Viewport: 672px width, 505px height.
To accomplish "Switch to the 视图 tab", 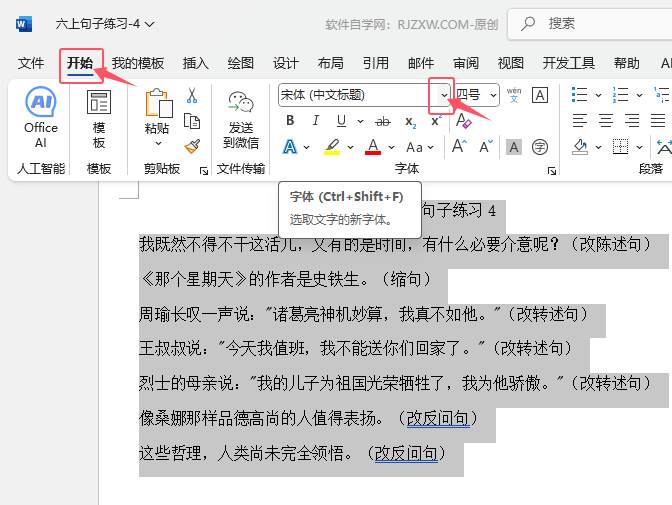I will [510, 63].
